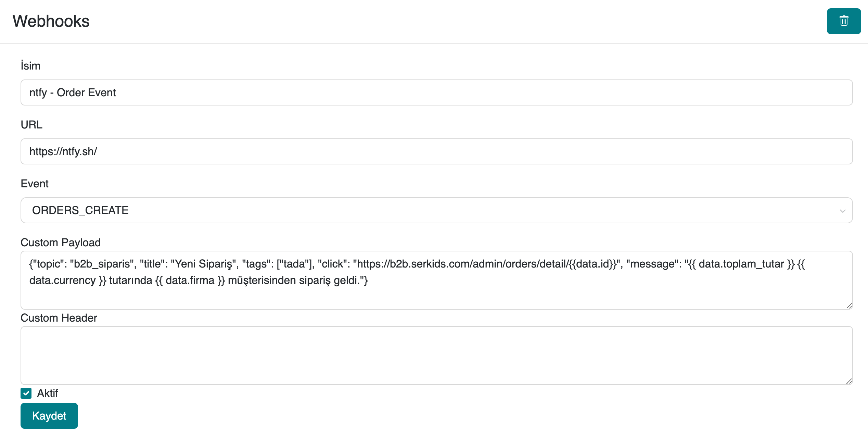868x435 pixels.
Task: Place cursor on data.firma in payload text
Action: (190, 281)
